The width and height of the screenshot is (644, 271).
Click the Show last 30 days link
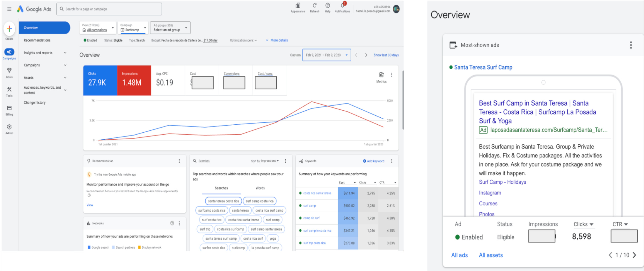point(386,55)
